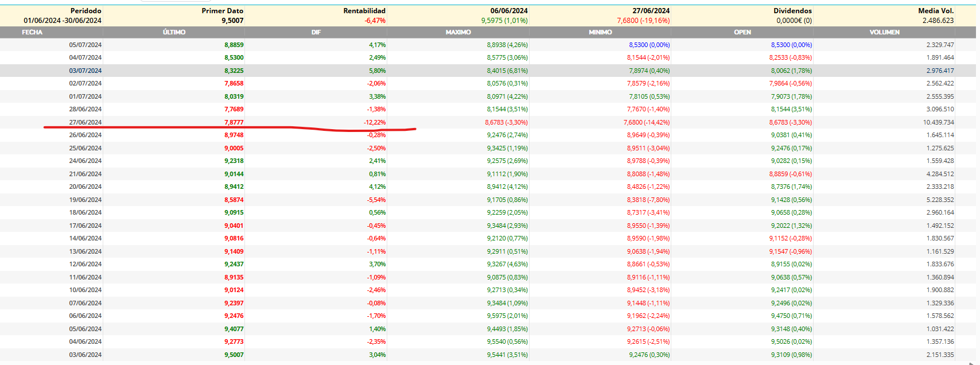
Task: Select the 05/07/2024 row date
Action: pyautogui.click(x=85, y=45)
